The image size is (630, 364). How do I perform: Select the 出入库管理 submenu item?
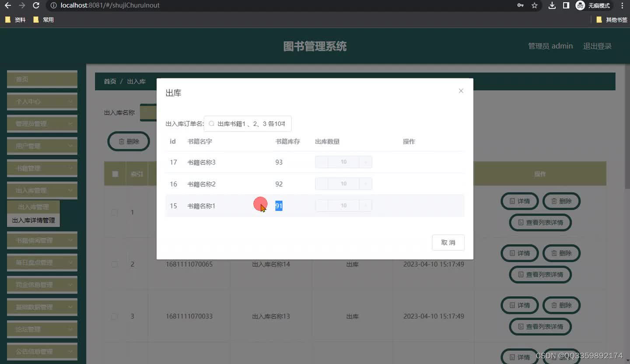click(33, 207)
